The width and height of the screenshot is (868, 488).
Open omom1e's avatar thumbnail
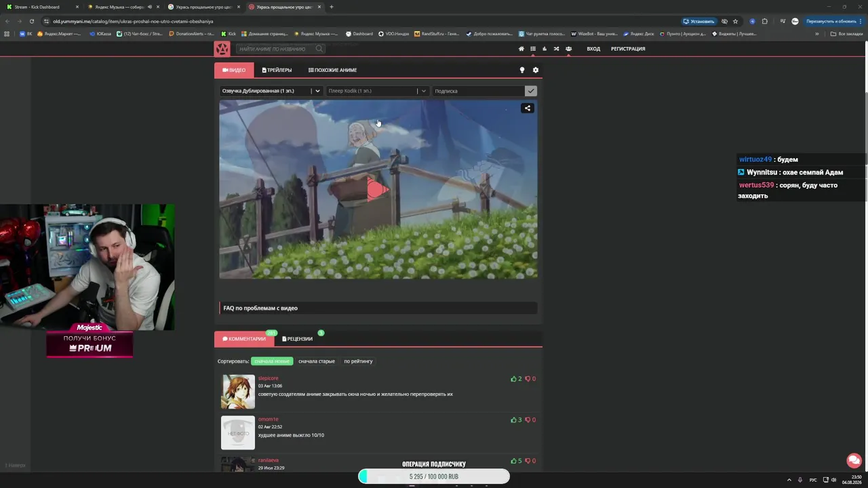tap(238, 432)
